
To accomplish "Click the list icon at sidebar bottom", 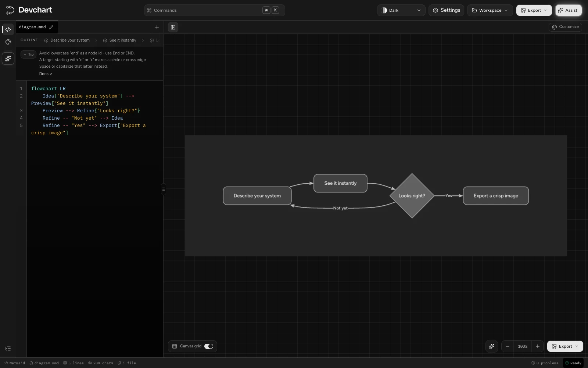I will point(8,348).
